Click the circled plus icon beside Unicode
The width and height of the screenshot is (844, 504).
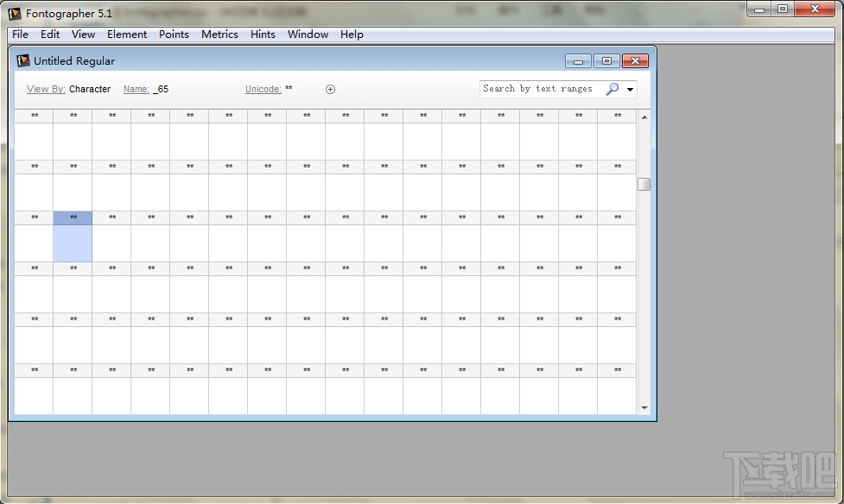(x=331, y=89)
